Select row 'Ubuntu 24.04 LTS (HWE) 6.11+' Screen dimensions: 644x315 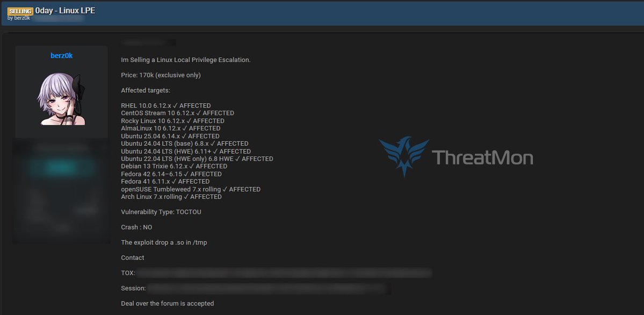pyautogui.click(x=186, y=152)
